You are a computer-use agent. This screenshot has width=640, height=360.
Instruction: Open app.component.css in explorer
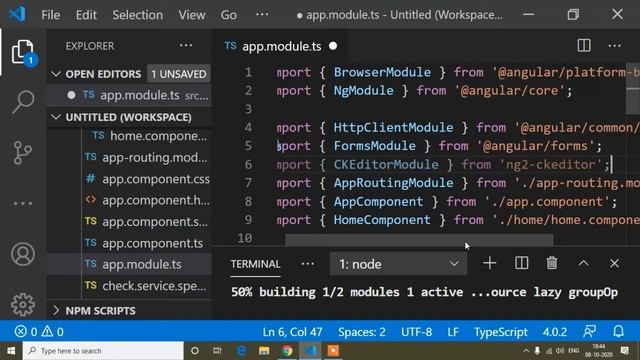pos(147,179)
